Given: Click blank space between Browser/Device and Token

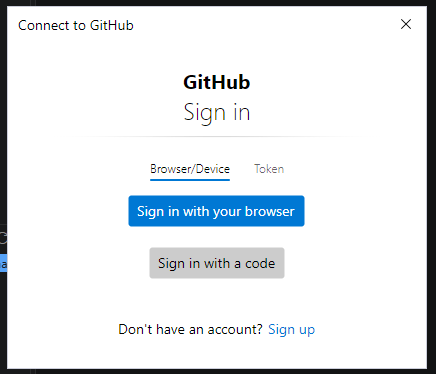Looking at the screenshot, I should tap(242, 169).
